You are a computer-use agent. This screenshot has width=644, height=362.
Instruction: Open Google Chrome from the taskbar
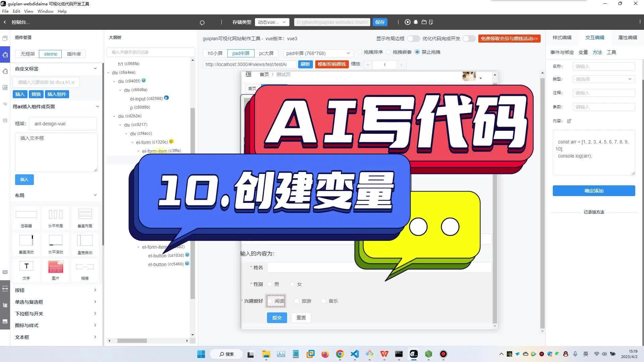[340, 354]
